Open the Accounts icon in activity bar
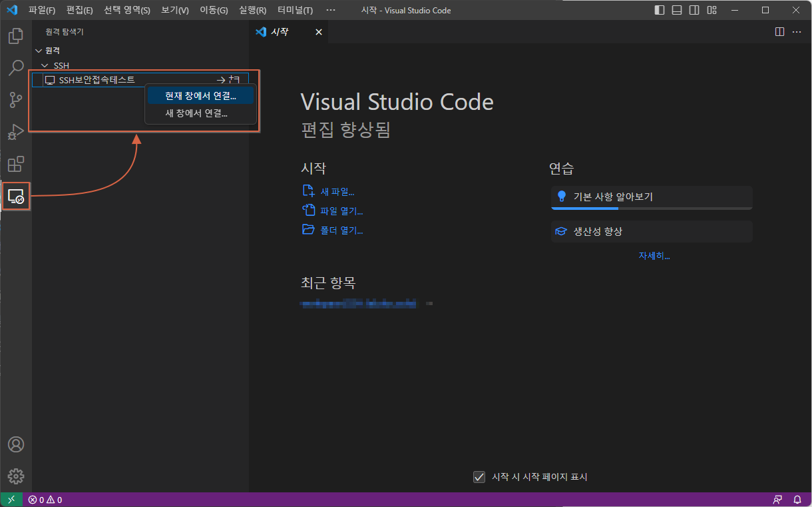This screenshot has height=507, width=812. [16, 444]
